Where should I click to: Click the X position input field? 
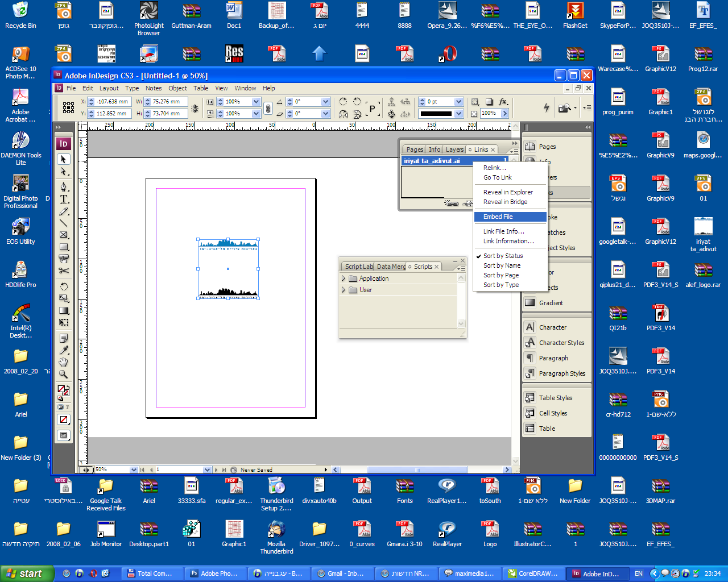coord(112,102)
